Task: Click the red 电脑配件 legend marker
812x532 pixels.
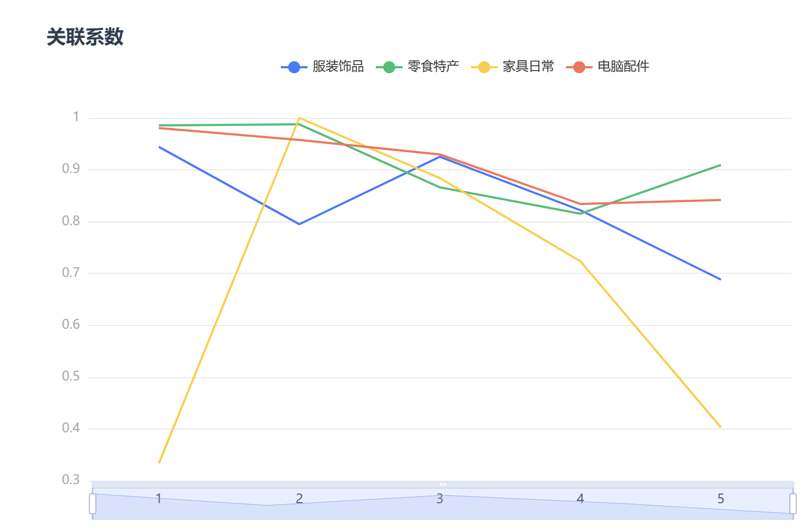Action: click(579, 67)
